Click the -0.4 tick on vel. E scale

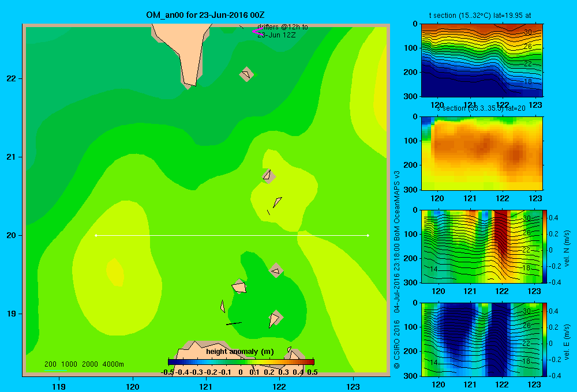(554, 375)
